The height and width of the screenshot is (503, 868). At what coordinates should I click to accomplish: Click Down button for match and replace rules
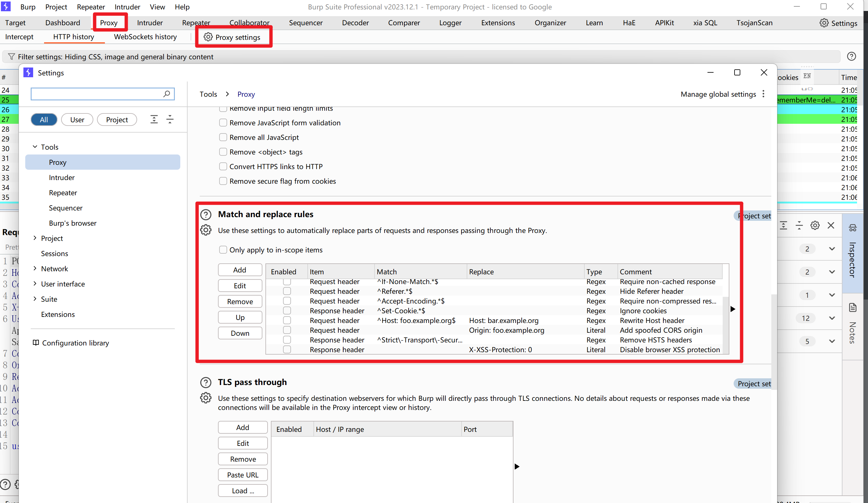coord(240,333)
